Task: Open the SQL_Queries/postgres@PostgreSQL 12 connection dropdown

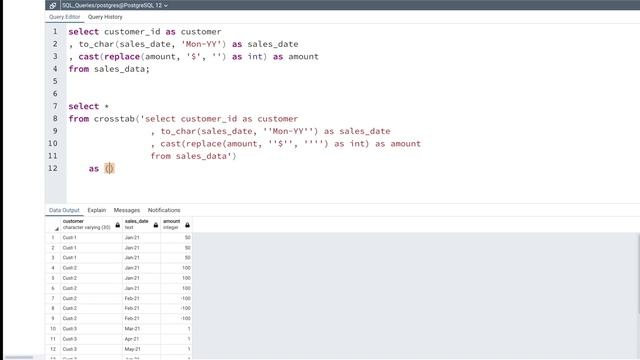Action: (115, 5)
